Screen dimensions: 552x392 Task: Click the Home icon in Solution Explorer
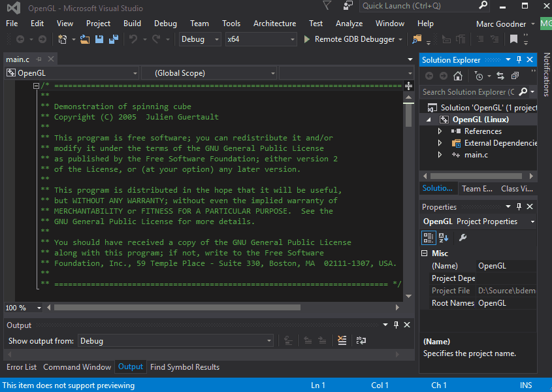click(x=457, y=76)
